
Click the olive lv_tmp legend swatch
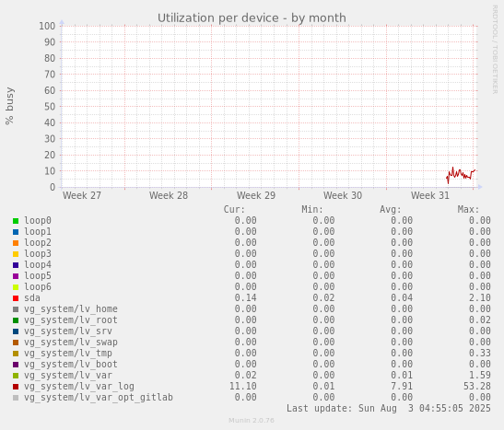tap(16, 354)
